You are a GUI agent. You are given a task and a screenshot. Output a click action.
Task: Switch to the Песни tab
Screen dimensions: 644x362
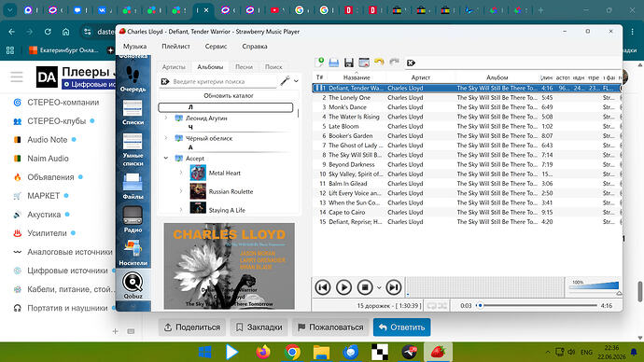[x=244, y=66]
